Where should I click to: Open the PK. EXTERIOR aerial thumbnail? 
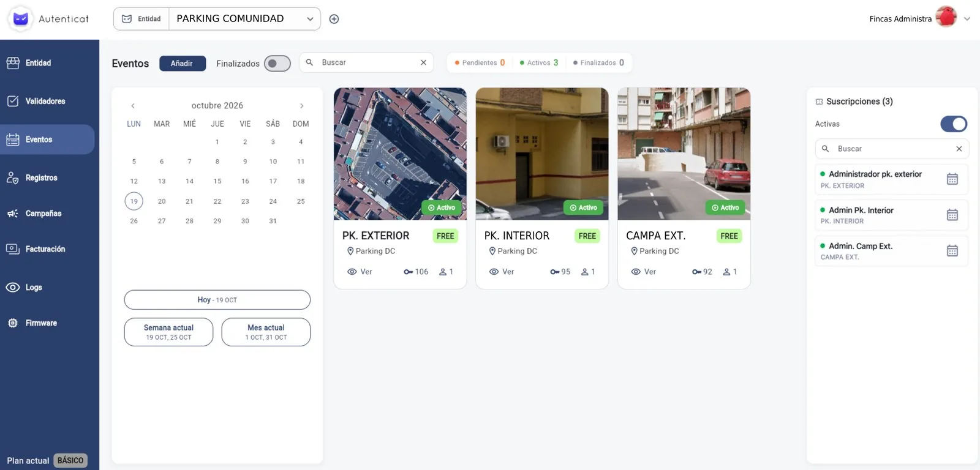click(x=400, y=154)
